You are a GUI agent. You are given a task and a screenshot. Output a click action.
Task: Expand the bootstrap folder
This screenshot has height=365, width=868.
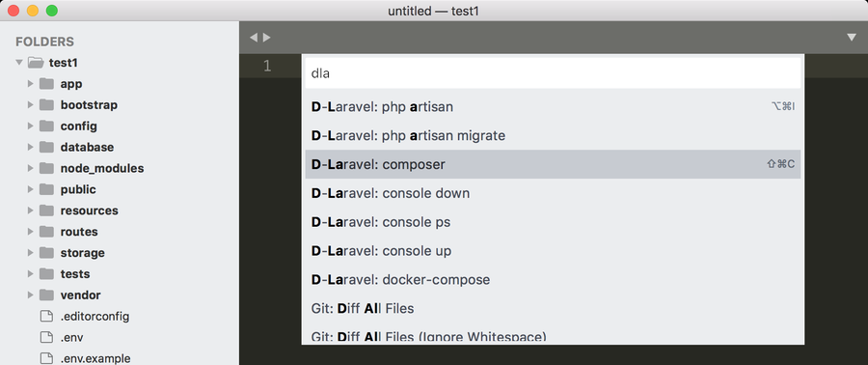tap(31, 105)
